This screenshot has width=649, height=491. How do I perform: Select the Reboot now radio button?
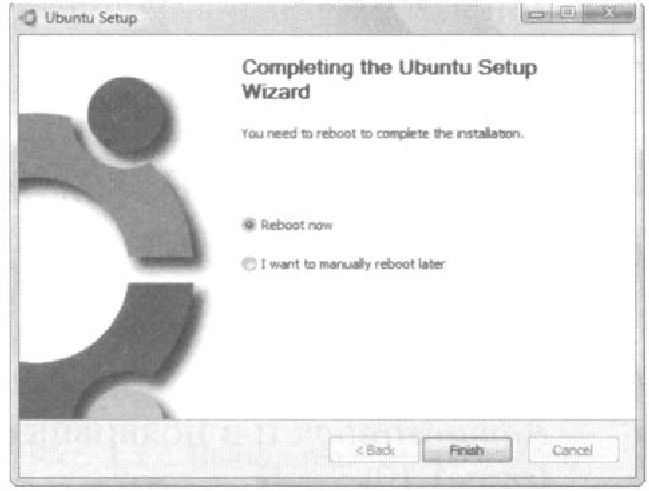[249, 225]
